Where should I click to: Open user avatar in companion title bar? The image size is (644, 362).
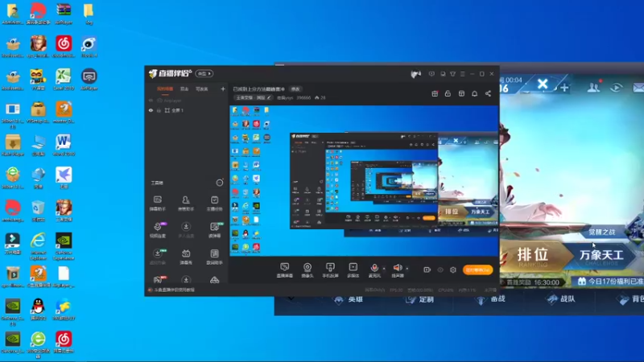click(415, 74)
